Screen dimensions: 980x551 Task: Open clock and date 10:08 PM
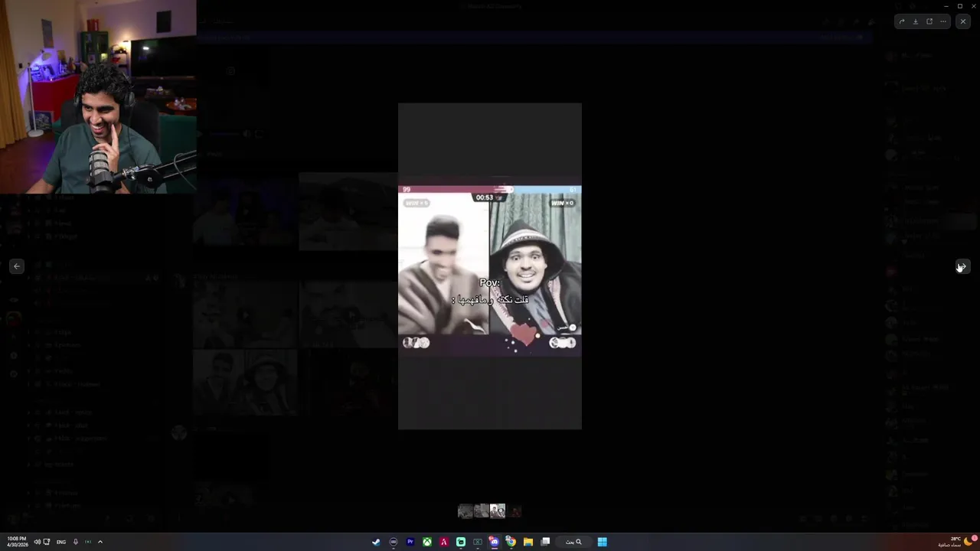pos(17,542)
